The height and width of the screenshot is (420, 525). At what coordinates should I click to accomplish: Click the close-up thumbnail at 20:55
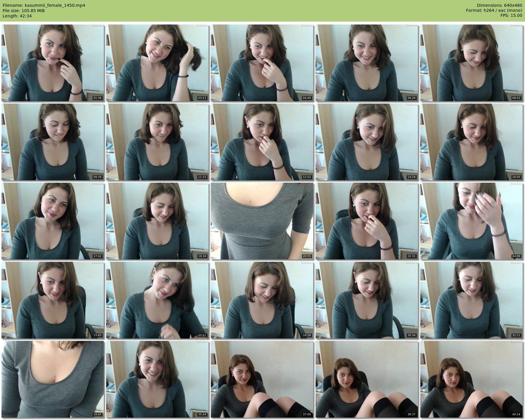pos(262,221)
